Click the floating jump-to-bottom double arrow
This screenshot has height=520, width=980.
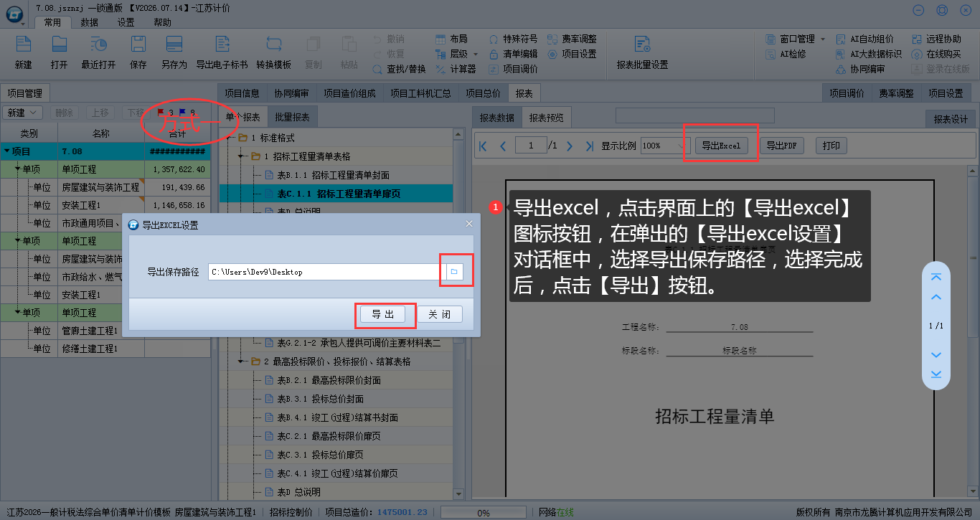(x=936, y=374)
